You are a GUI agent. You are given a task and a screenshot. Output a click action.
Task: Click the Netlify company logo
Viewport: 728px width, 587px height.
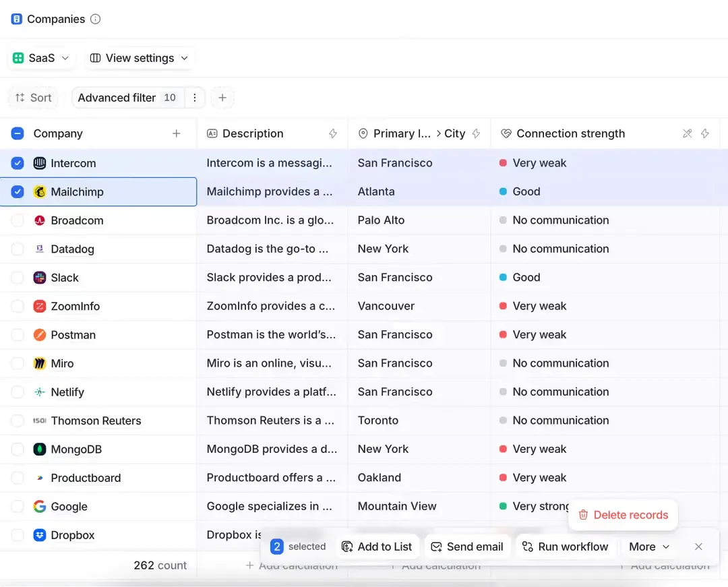(40, 392)
